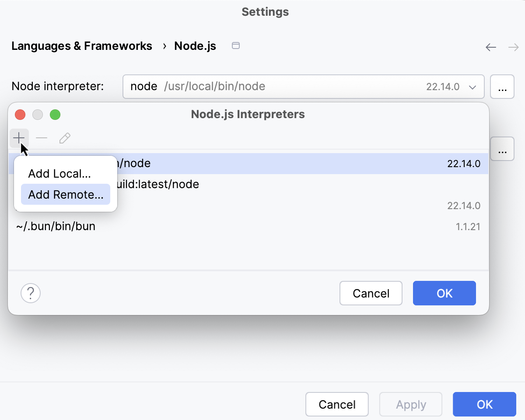Edit the selected interpreter with the pencil icon
The height and width of the screenshot is (420, 525).
tap(64, 138)
